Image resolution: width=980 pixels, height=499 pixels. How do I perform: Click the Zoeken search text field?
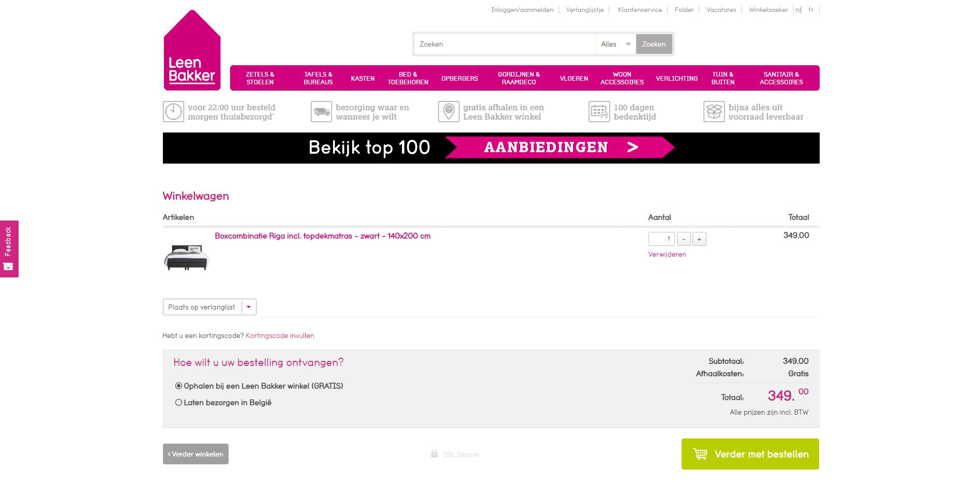[x=505, y=44]
